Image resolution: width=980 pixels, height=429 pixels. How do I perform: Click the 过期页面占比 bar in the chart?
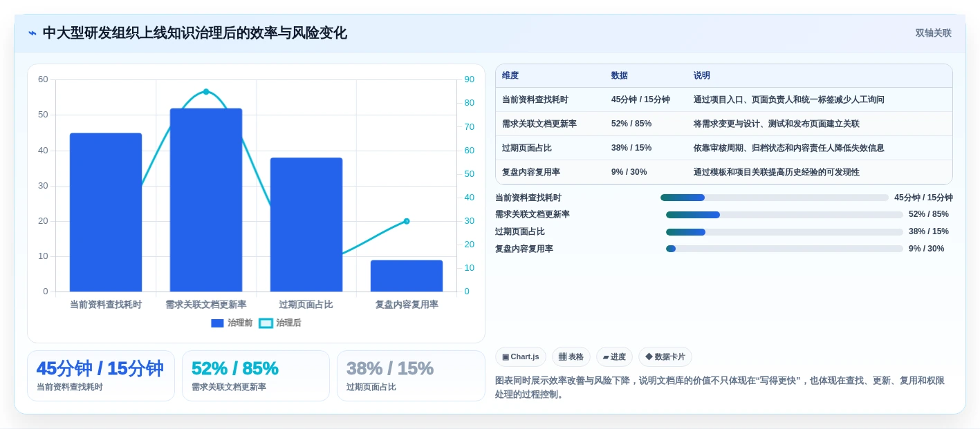point(306,225)
